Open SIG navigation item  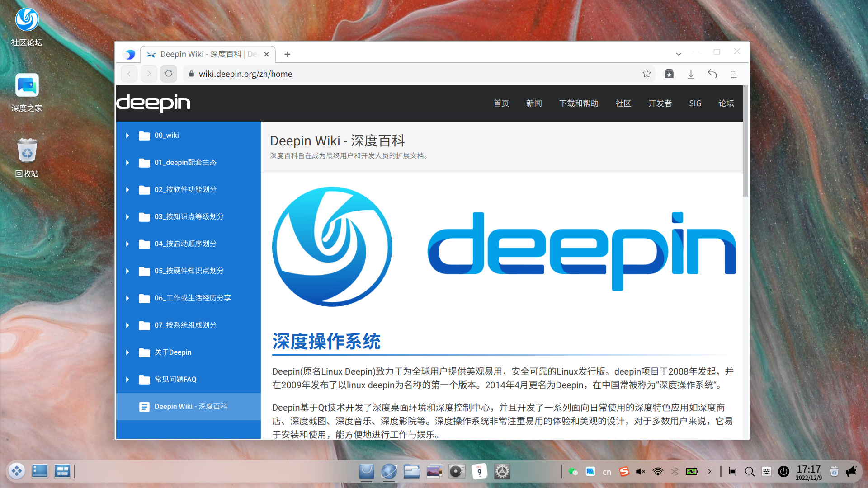[x=695, y=103]
